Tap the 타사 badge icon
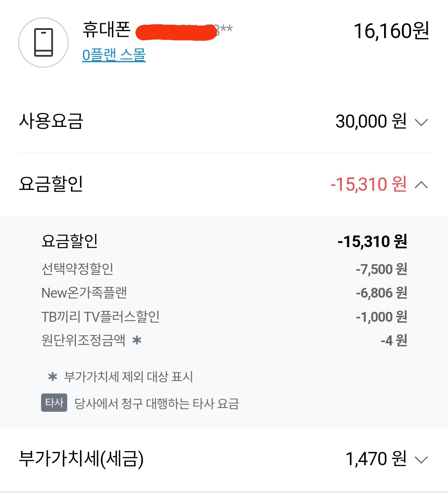Screen dimensions: 448x493 tap(54, 403)
